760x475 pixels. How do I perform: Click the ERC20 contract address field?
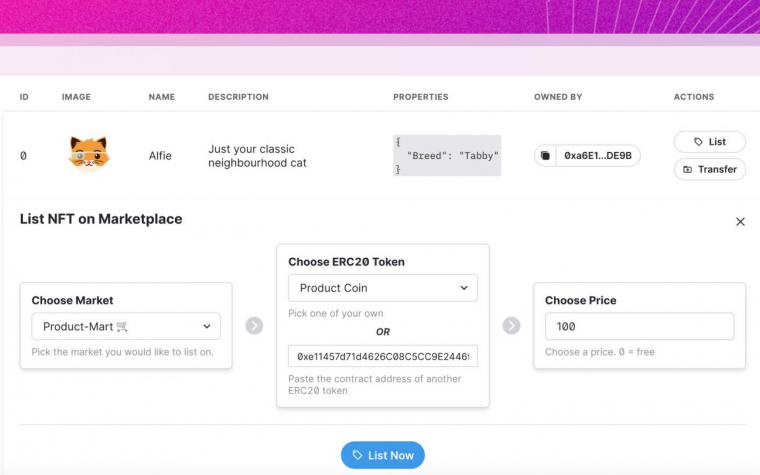tap(383, 356)
